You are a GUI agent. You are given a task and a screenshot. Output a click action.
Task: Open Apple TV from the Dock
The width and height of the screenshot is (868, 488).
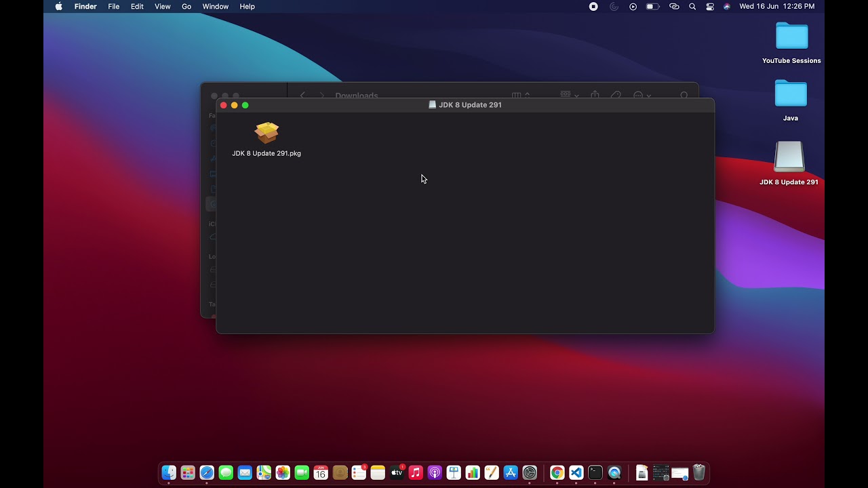pyautogui.click(x=397, y=472)
